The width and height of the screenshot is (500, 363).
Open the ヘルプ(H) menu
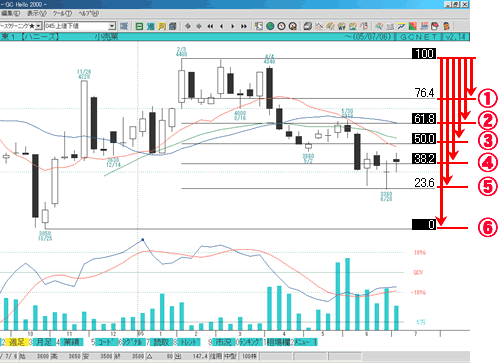(89, 14)
